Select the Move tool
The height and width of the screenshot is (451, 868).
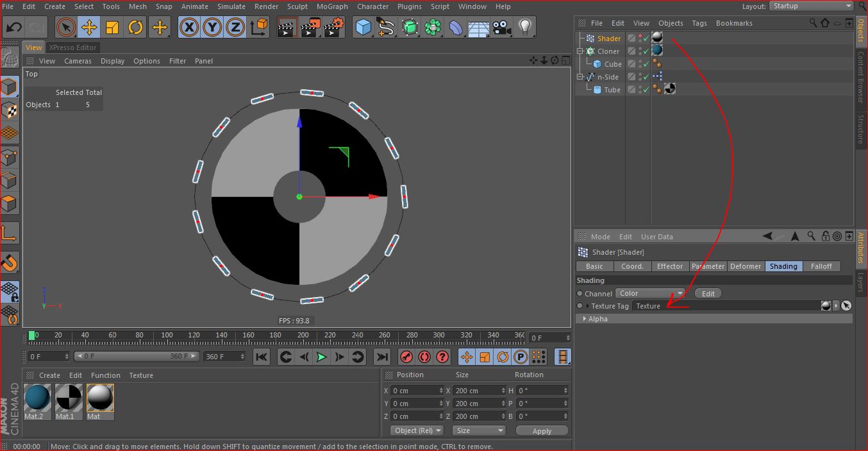tap(89, 28)
